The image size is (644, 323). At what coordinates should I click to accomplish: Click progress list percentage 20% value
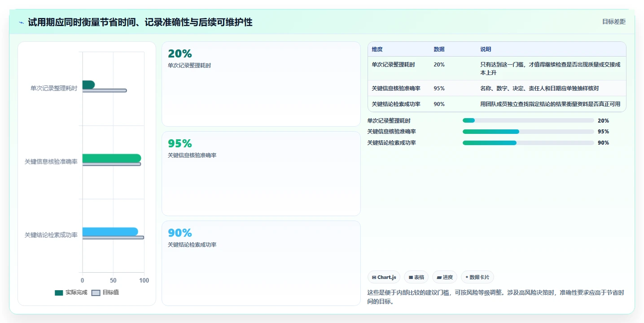click(x=603, y=120)
